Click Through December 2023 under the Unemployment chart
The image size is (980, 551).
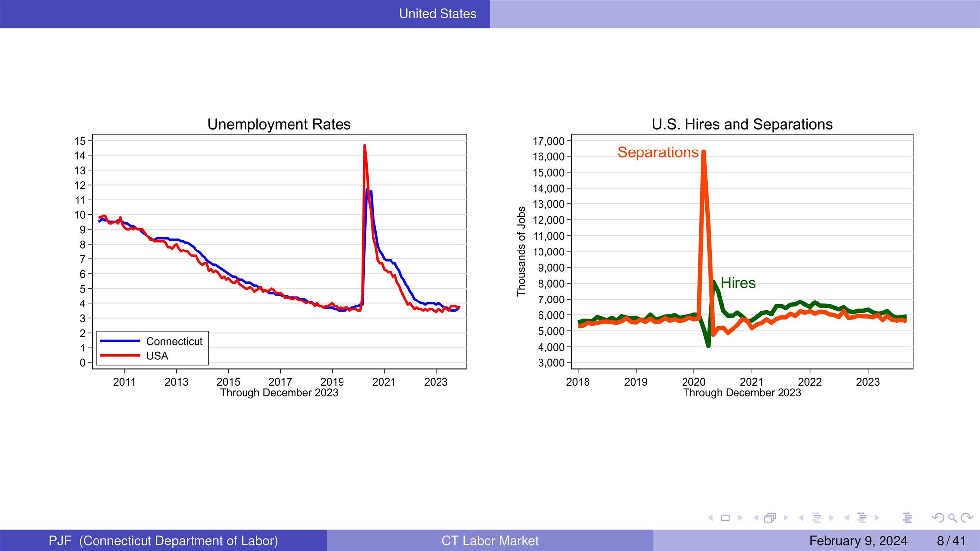tap(279, 393)
